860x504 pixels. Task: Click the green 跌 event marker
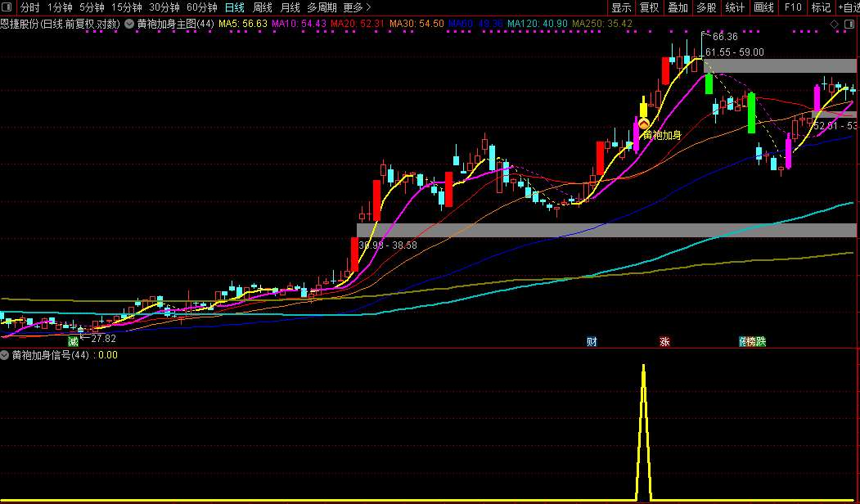(761, 342)
